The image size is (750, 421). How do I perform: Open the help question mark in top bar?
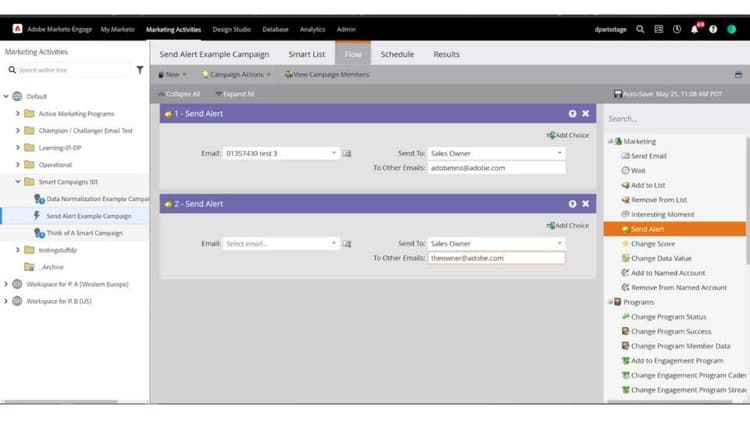(x=713, y=29)
